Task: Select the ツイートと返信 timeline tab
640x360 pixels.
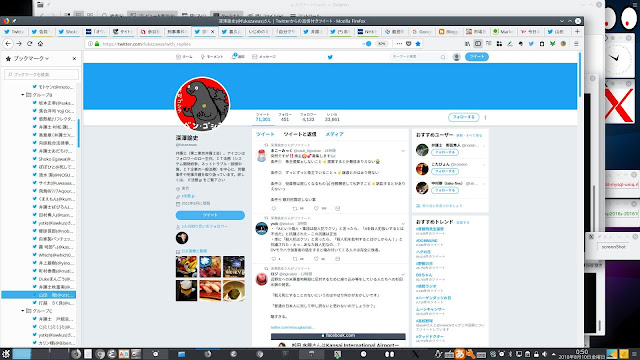Action: coord(300,134)
